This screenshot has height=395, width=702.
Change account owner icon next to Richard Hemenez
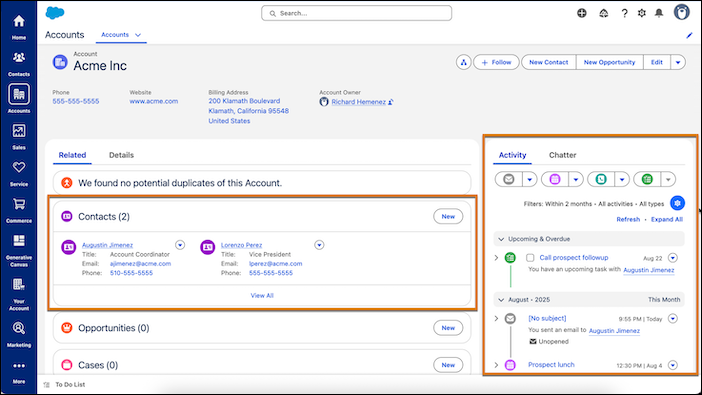click(x=390, y=102)
